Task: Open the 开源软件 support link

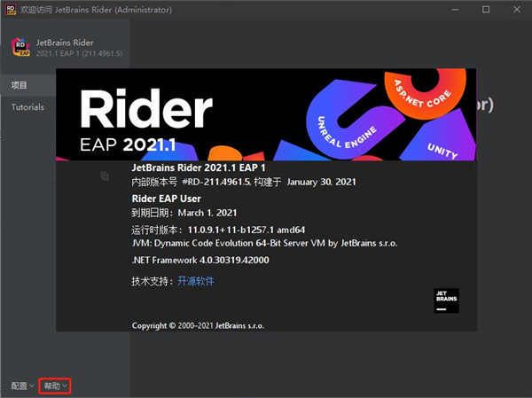Action: point(195,281)
